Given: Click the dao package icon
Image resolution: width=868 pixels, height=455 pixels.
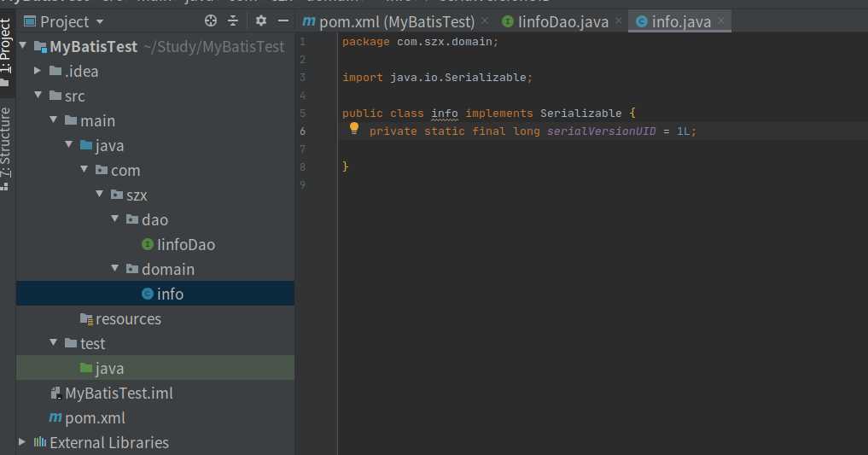Looking at the screenshot, I should coord(132,219).
